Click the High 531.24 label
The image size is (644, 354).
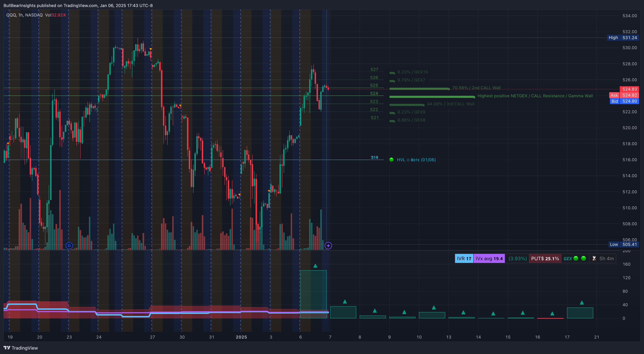(x=623, y=38)
